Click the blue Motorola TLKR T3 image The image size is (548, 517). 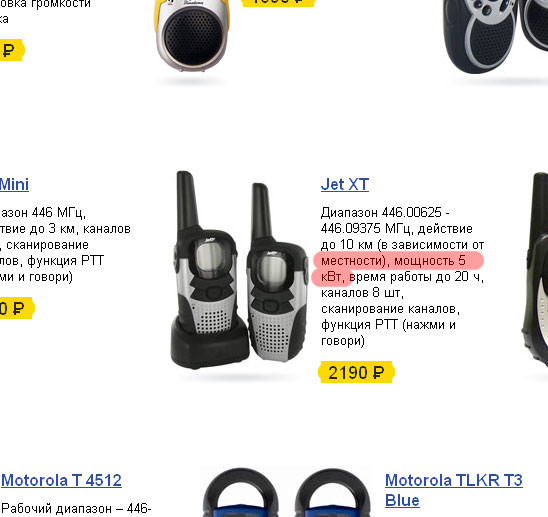coord(287,493)
